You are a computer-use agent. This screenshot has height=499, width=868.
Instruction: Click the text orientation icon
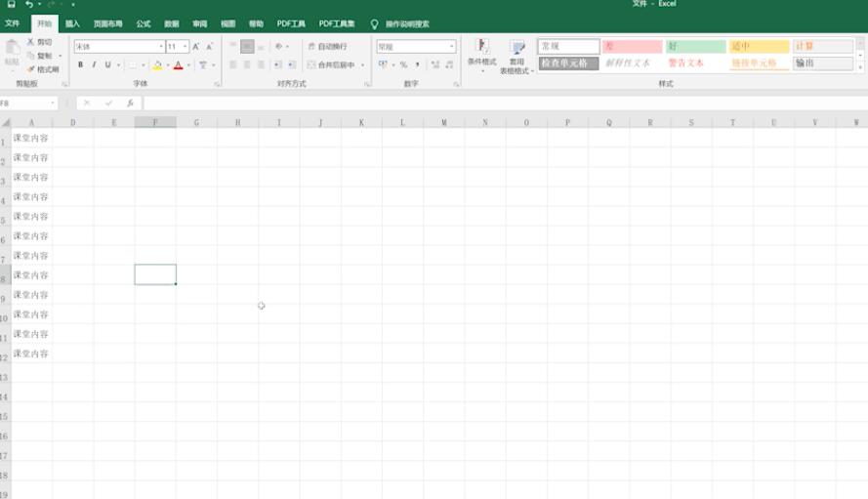(x=279, y=47)
